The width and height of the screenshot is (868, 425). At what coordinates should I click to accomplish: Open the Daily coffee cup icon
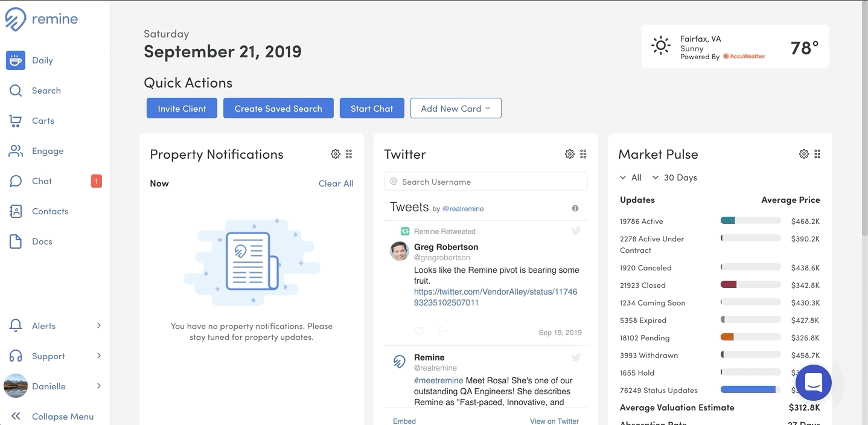pyautogui.click(x=16, y=60)
